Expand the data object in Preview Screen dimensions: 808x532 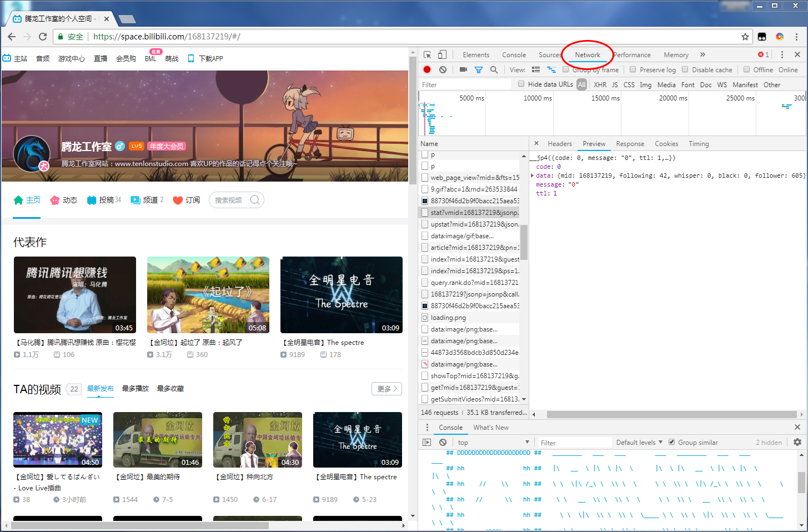(x=533, y=175)
